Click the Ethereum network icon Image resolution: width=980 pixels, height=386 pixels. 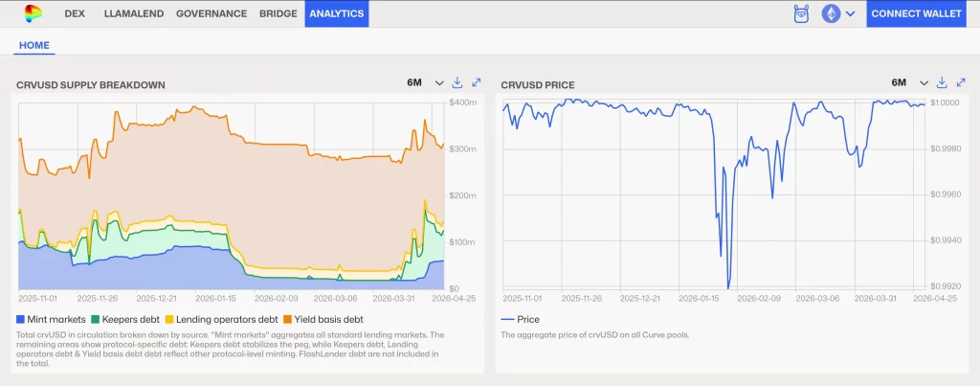(831, 13)
